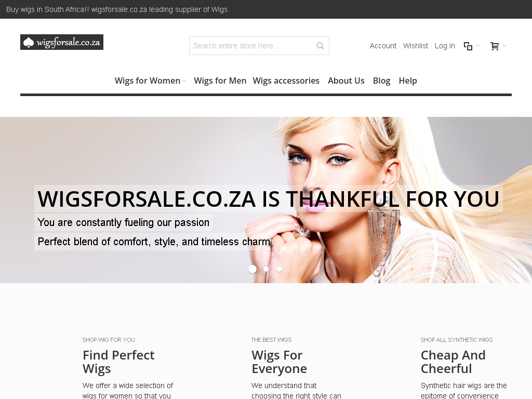532x399 pixels.
Task: Click the Wishlist link
Action: tap(416, 46)
